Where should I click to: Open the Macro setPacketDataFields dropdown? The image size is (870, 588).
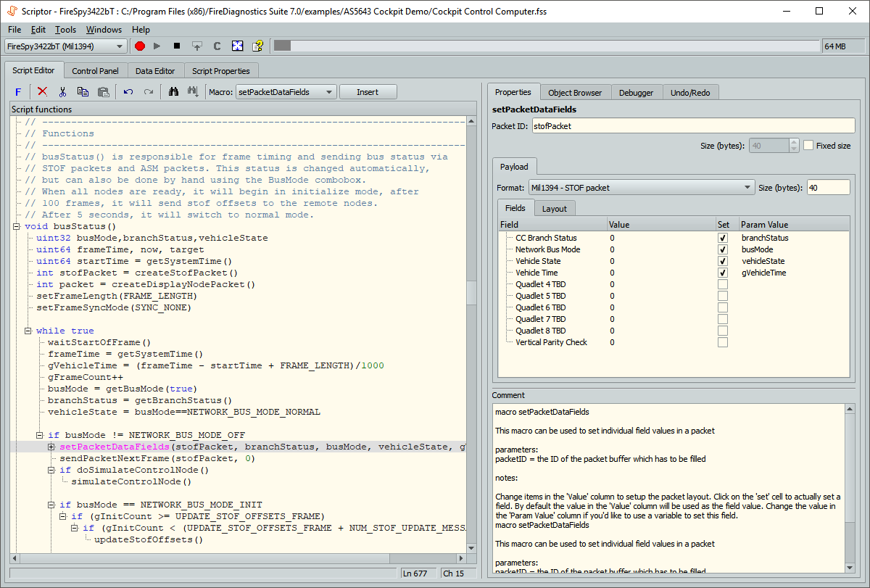pos(286,92)
